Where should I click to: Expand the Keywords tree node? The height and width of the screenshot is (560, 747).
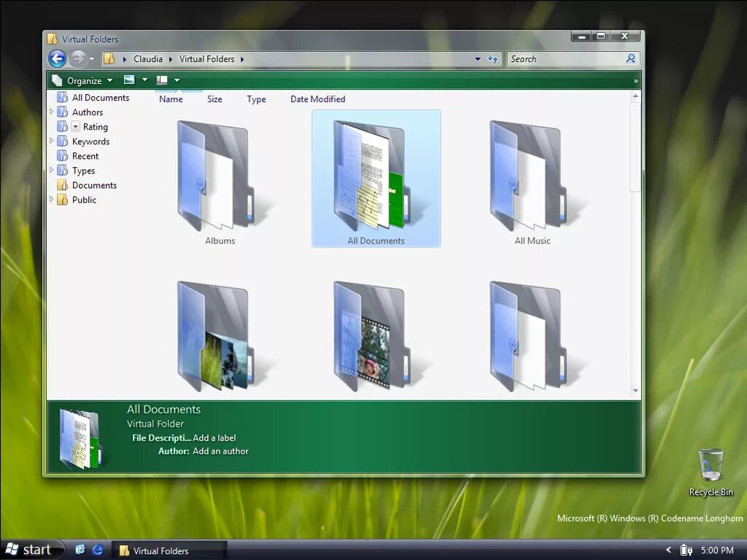52,141
